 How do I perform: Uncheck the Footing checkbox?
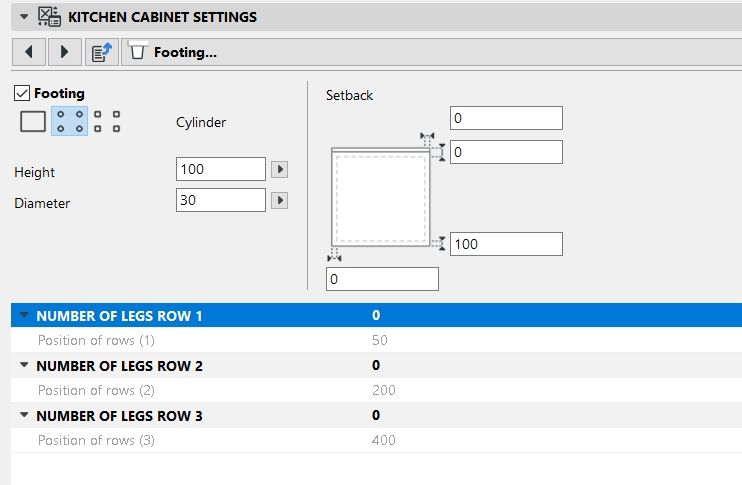[x=22, y=93]
